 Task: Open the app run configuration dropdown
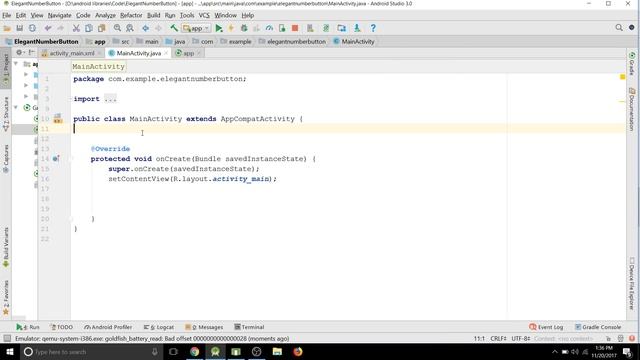(x=196, y=28)
